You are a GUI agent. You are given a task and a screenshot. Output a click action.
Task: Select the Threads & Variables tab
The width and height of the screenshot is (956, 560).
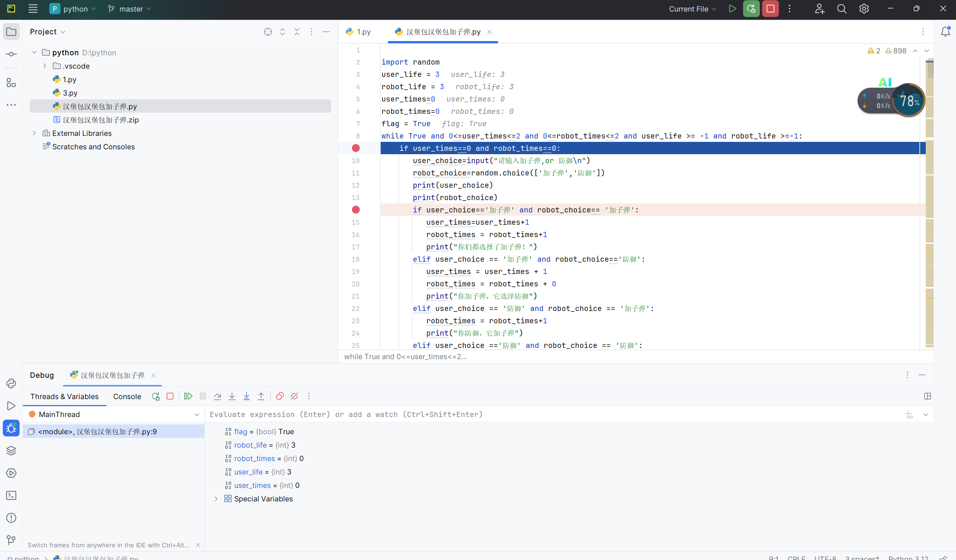[x=65, y=396]
